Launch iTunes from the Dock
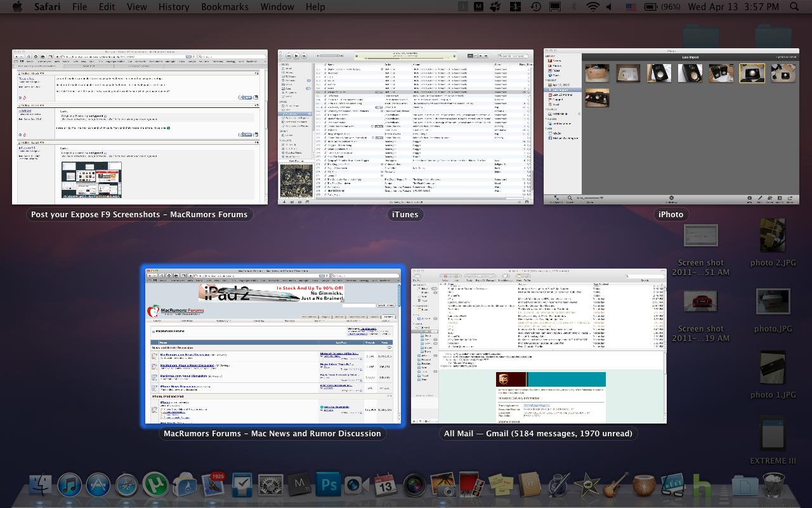Image resolution: width=812 pixels, height=508 pixels. click(x=69, y=485)
